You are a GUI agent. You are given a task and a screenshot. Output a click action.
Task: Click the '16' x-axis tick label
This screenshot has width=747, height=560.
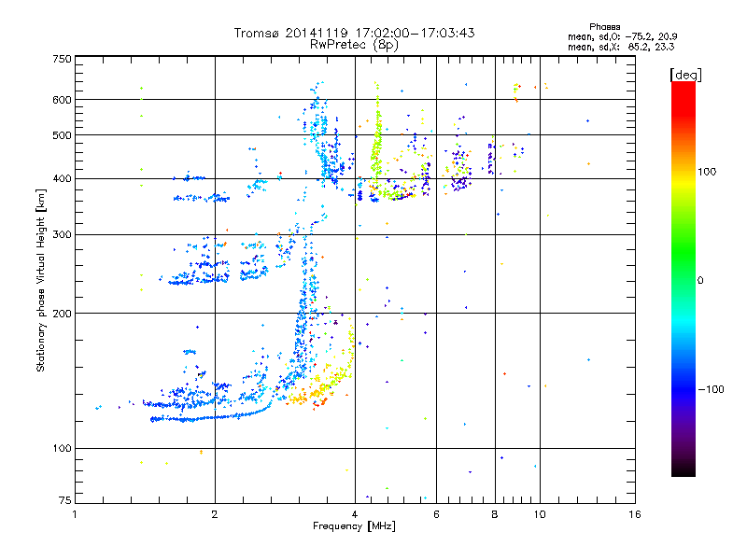(635, 514)
